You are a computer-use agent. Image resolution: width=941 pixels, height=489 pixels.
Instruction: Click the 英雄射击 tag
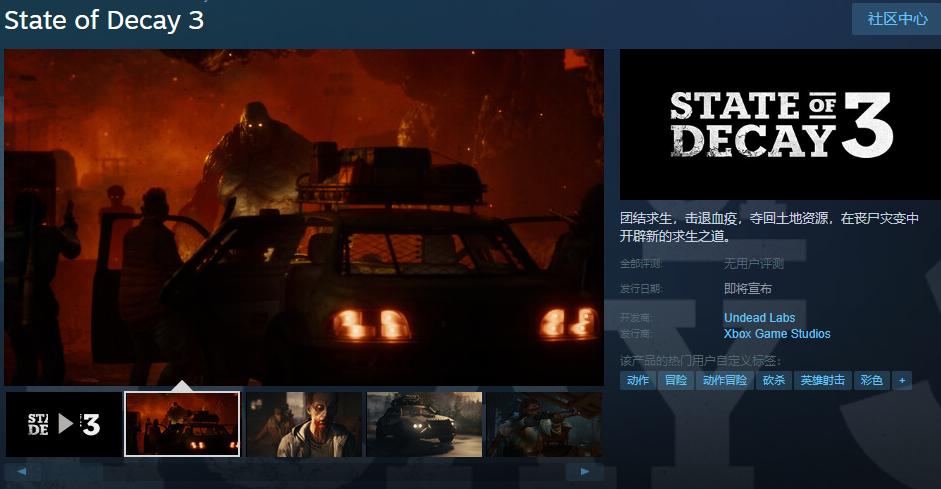(822, 380)
